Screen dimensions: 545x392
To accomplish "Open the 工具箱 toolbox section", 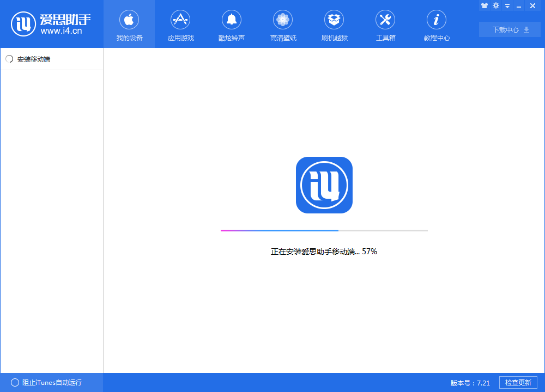I will click(385, 24).
